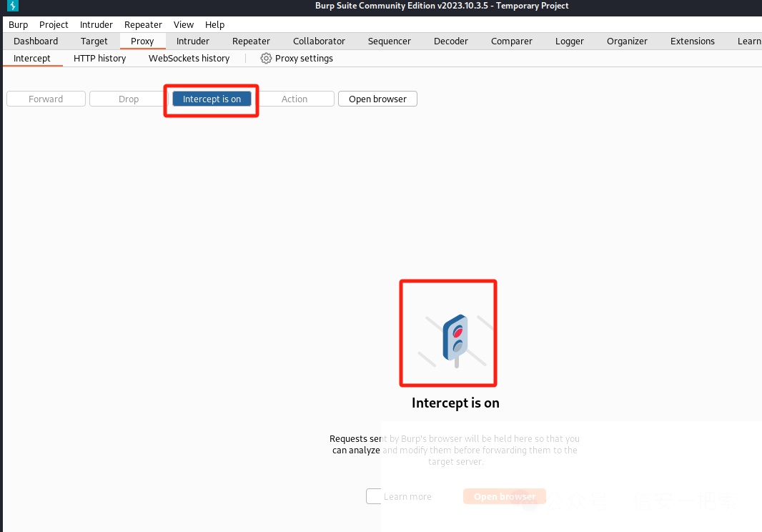The width and height of the screenshot is (762, 532).
Task: Open the Sequencer tab
Action: tap(390, 41)
